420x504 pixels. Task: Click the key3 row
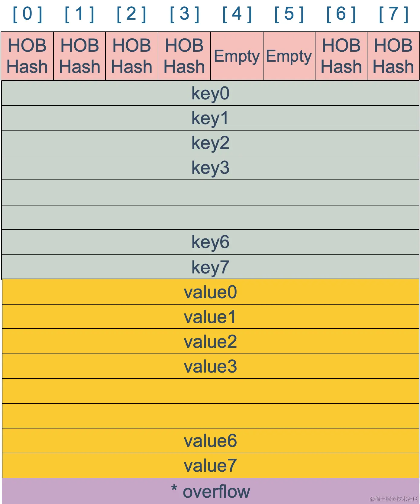tap(210, 167)
